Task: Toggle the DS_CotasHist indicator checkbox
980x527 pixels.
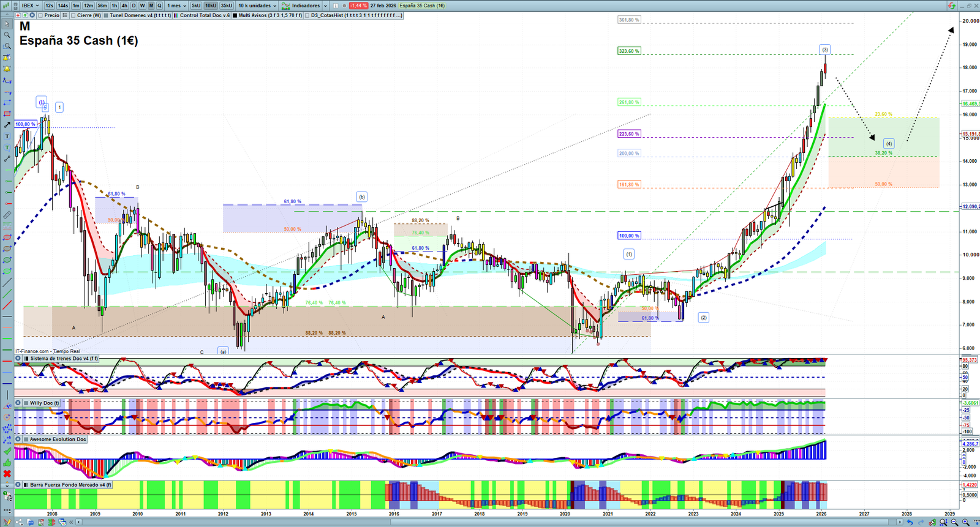Action: pos(307,15)
